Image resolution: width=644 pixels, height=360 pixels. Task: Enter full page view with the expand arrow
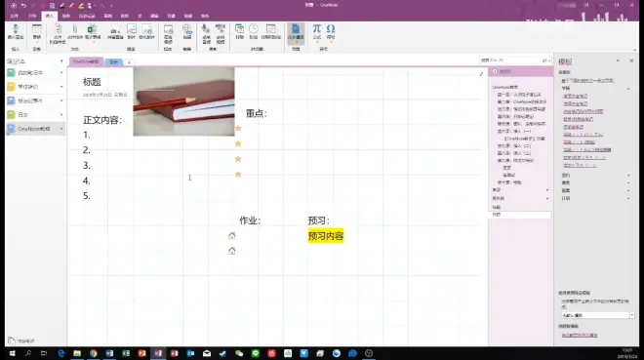[481, 74]
